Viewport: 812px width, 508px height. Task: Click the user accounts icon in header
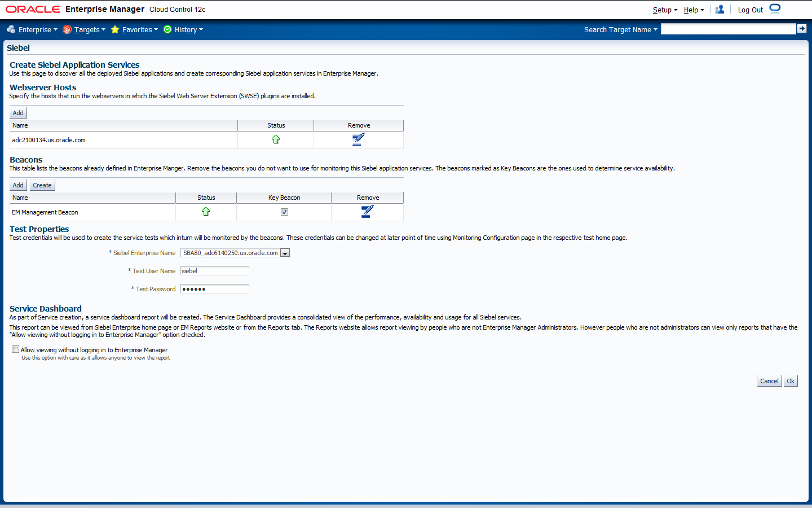(x=720, y=10)
